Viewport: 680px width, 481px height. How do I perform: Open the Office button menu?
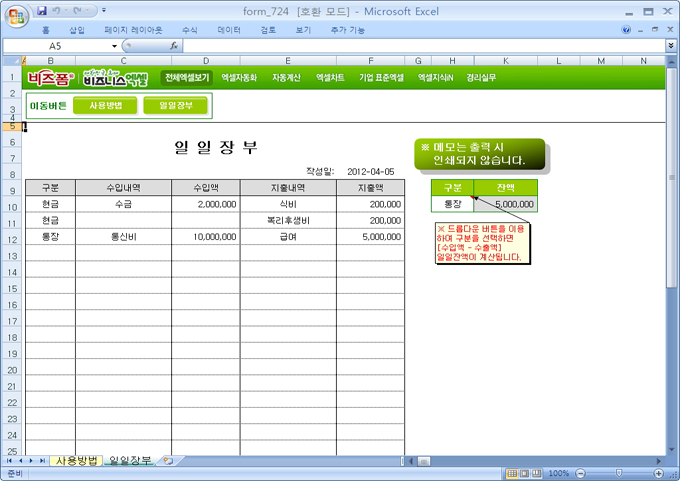pos(16,16)
